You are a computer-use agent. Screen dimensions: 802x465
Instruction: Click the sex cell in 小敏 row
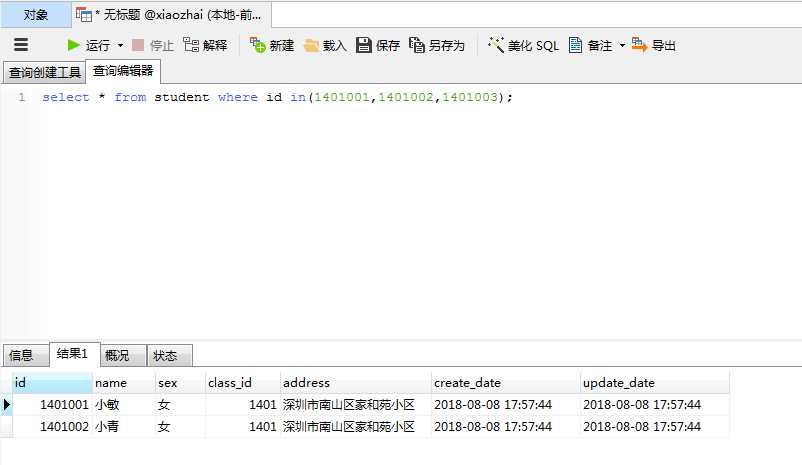180,405
